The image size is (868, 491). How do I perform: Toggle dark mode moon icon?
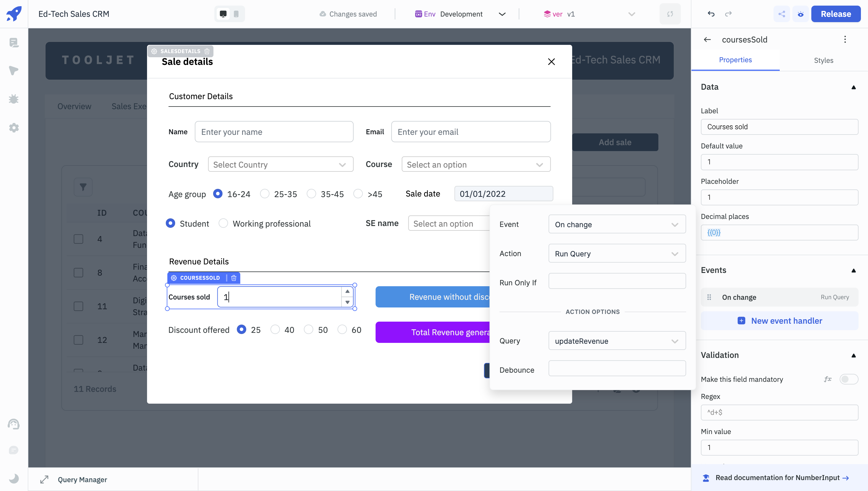[14, 478]
